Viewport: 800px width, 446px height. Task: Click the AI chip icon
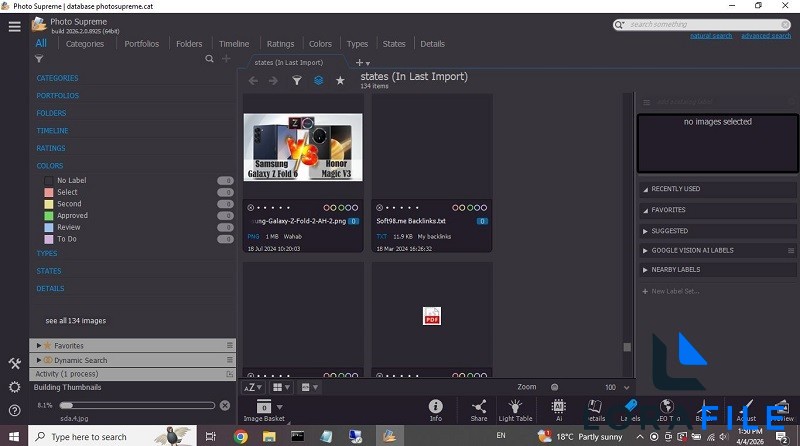[559, 410]
